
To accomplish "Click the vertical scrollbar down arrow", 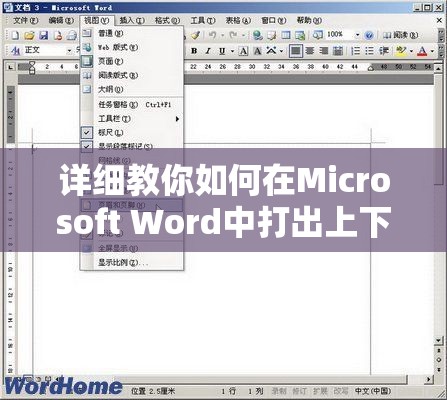I will (439, 340).
